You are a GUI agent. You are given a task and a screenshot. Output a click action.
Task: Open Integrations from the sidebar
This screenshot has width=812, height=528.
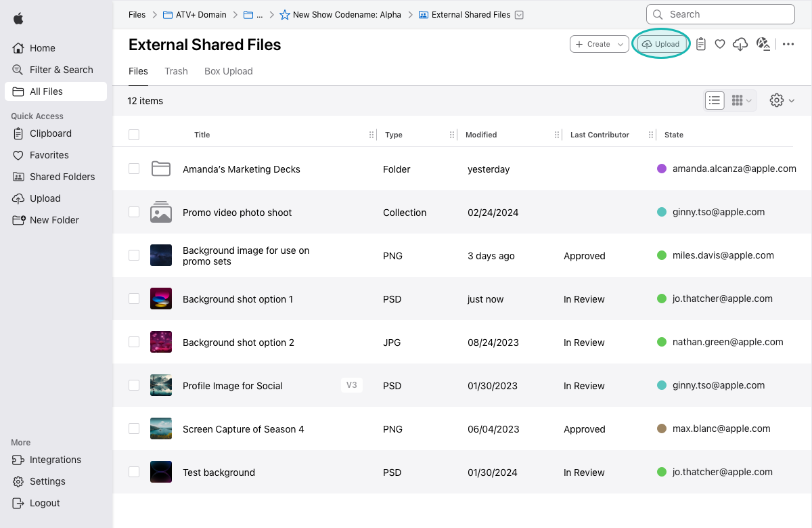tap(55, 460)
